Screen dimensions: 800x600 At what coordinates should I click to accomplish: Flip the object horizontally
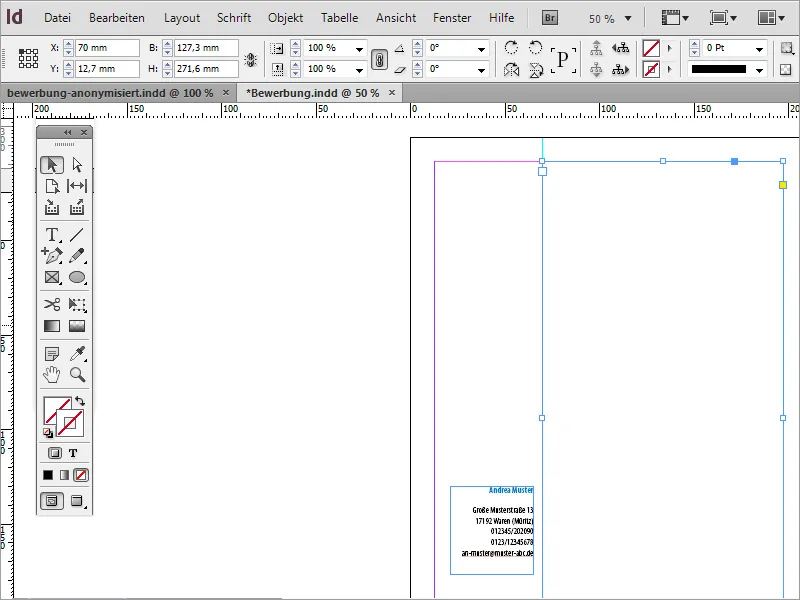(511, 69)
